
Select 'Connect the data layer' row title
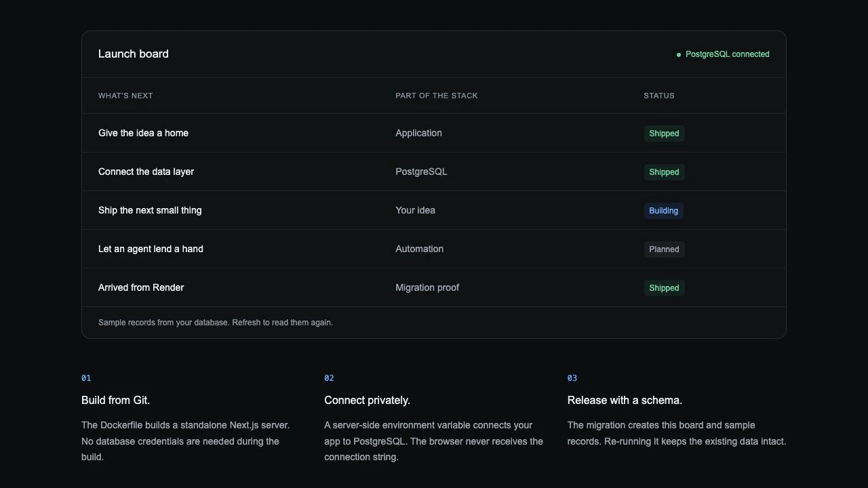[146, 171]
